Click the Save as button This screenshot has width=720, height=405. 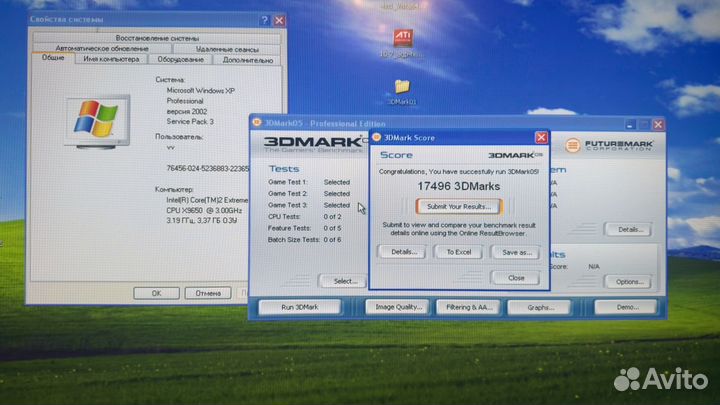516,252
